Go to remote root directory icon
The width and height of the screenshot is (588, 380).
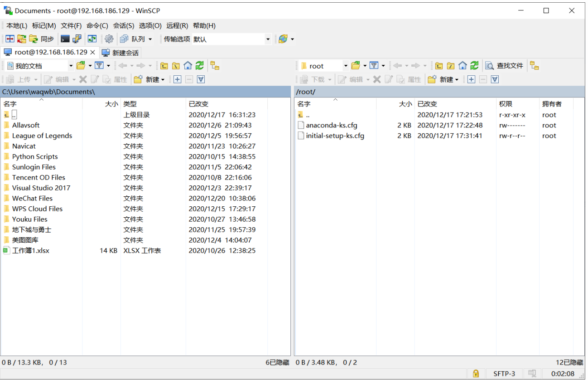point(451,66)
